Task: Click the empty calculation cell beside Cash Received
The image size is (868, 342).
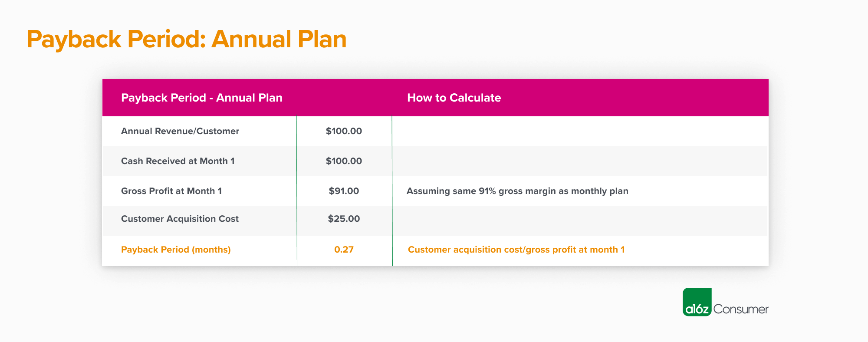Action: (580, 161)
